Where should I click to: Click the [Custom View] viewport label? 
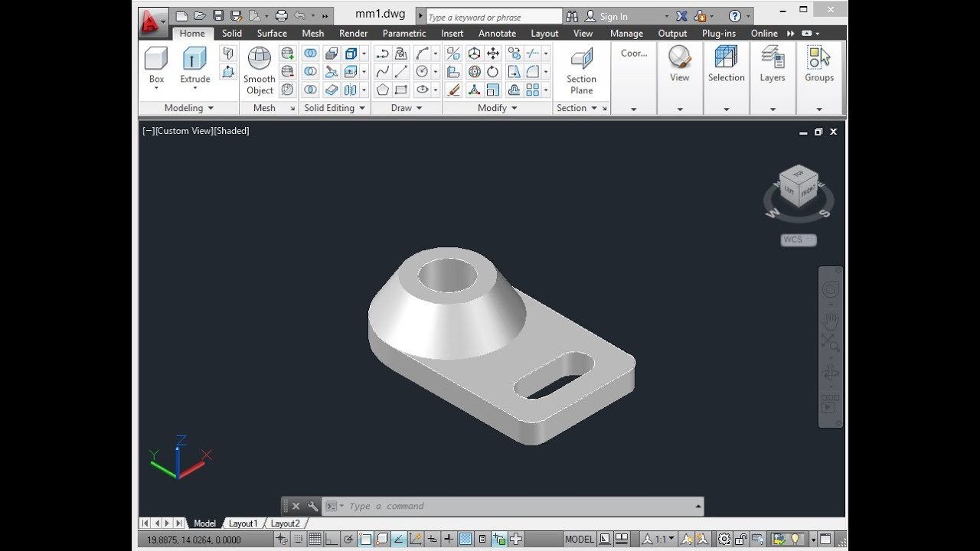(x=184, y=131)
